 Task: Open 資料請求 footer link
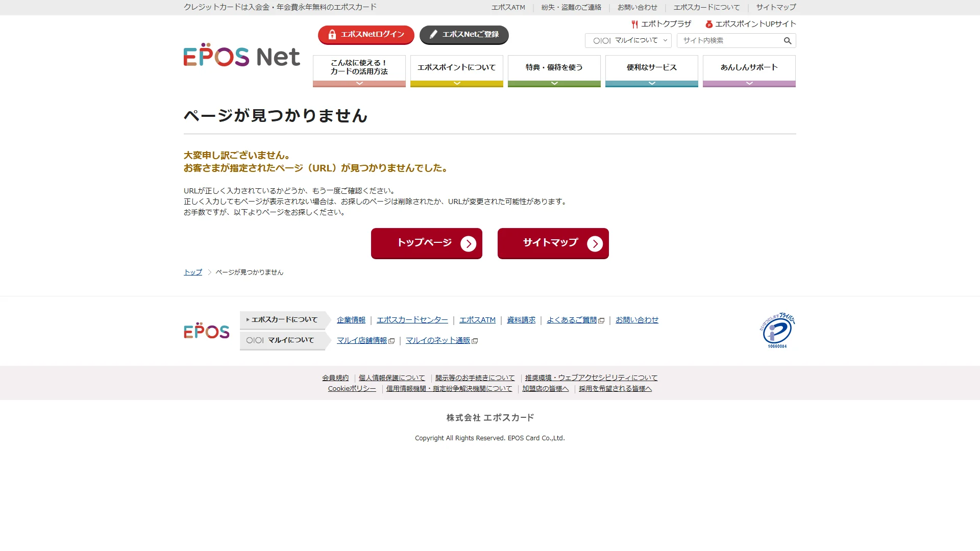click(521, 320)
